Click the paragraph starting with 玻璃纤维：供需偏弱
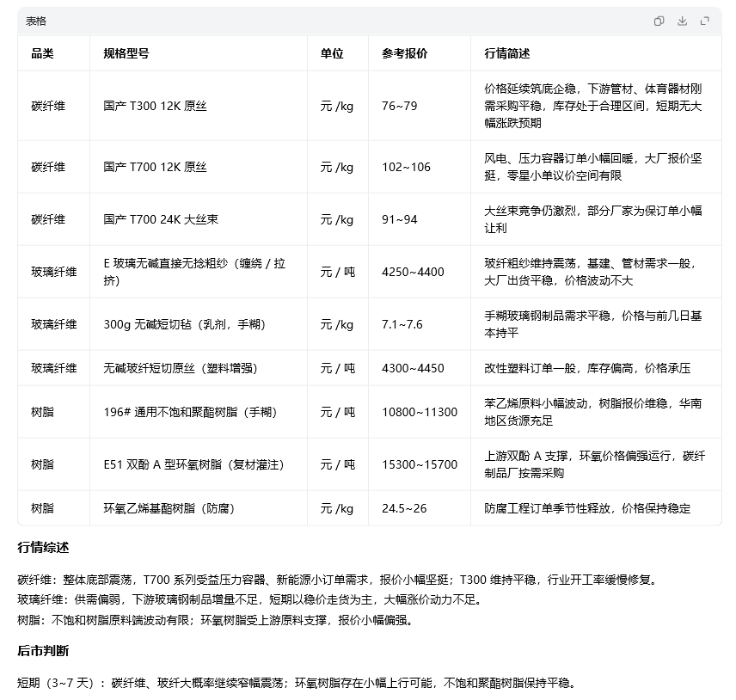The width and height of the screenshot is (736, 700). pyautogui.click(x=251, y=600)
